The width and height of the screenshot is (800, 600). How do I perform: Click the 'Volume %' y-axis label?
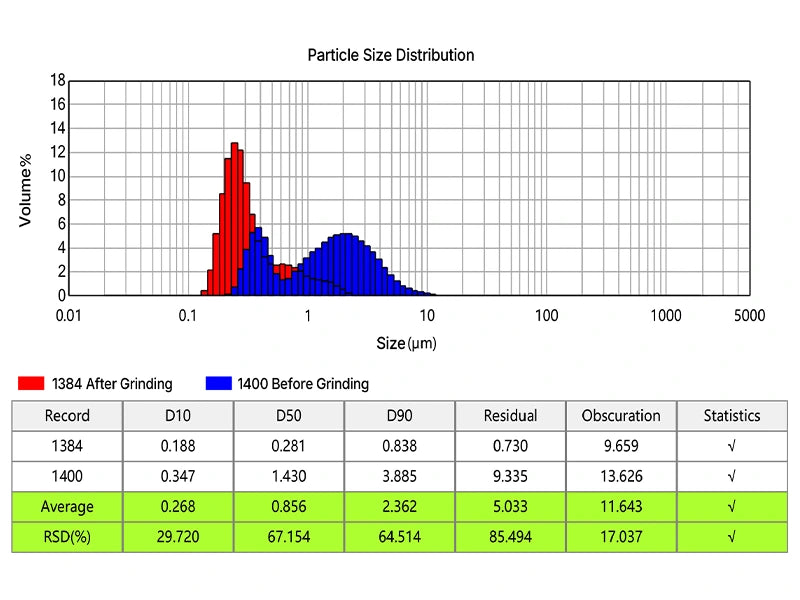pyautogui.click(x=25, y=190)
